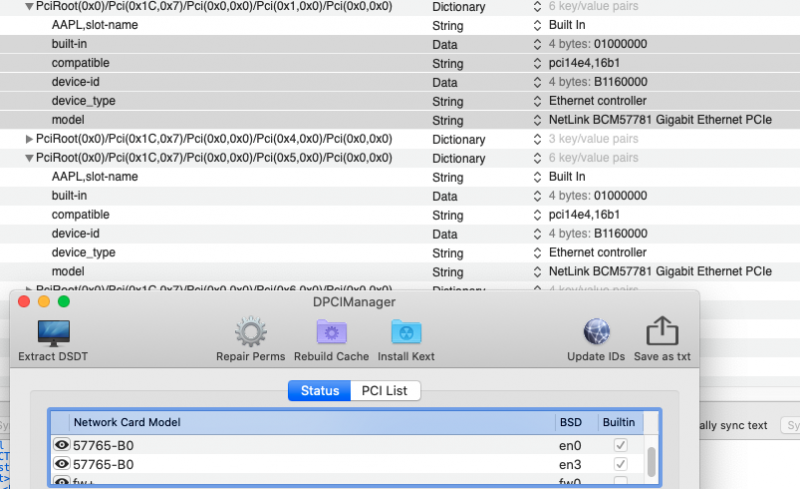Select the device-id key under Pci(0x5,0x0)

click(x=76, y=233)
